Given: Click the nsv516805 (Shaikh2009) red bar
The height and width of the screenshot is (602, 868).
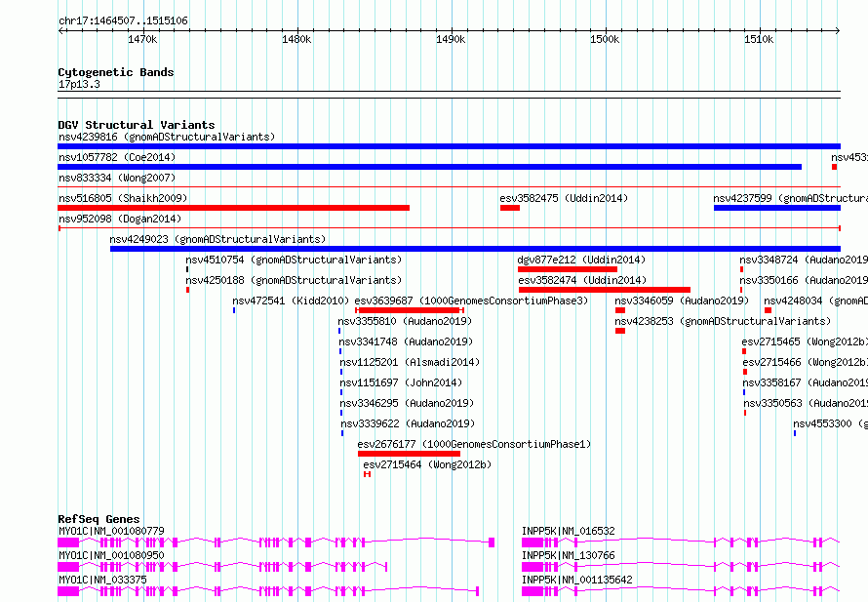Looking at the screenshot, I should coord(234,208).
